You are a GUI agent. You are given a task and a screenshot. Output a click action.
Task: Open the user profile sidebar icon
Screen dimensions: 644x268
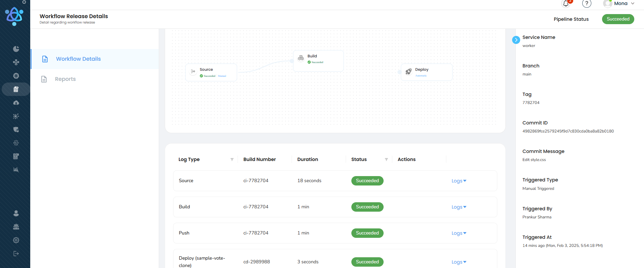pyautogui.click(x=16, y=213)
